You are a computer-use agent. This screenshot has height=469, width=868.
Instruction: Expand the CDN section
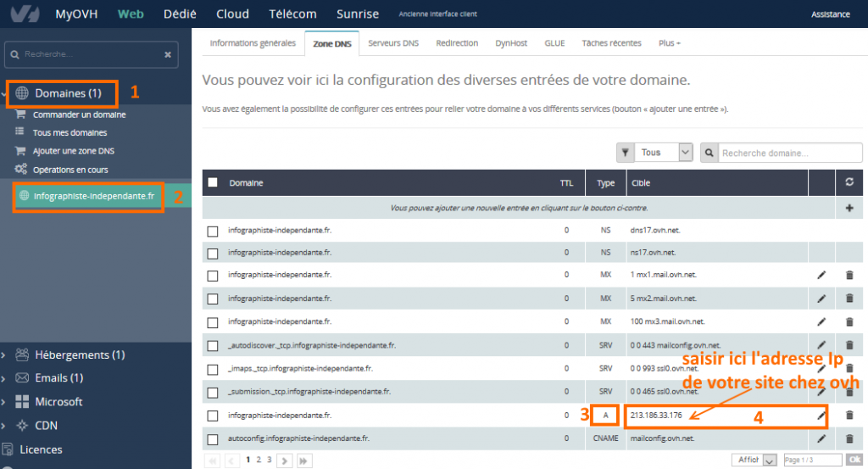click(3, 426)
